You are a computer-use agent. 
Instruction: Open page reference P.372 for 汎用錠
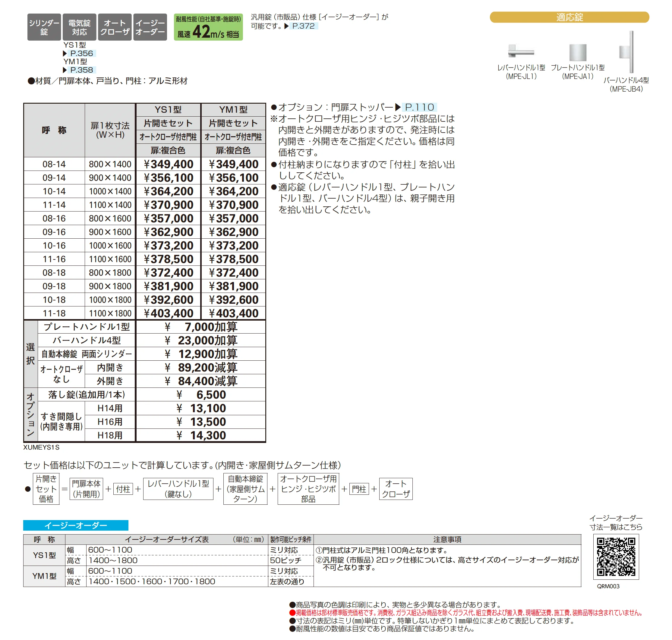pos(303,26)
